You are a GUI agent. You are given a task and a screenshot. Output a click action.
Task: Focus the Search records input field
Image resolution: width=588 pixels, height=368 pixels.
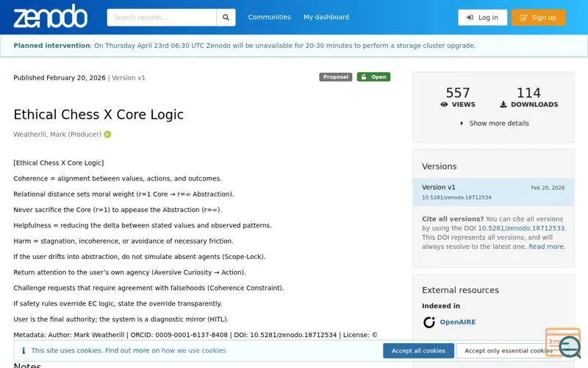162,18
